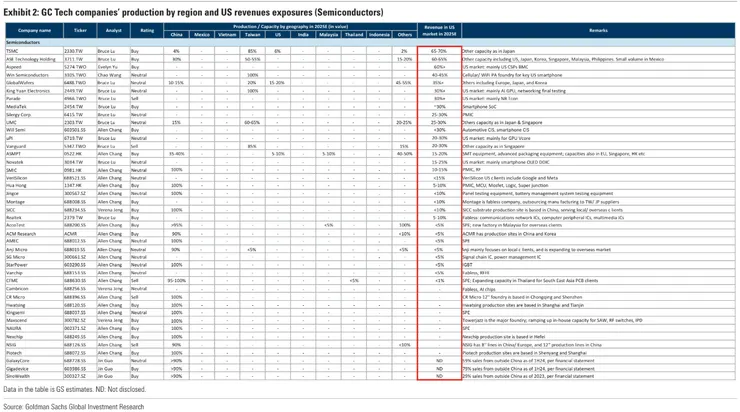Select remark 'Other capacity as in Singapore'
The image size is (740, 412).
click(x=493, y=146)
